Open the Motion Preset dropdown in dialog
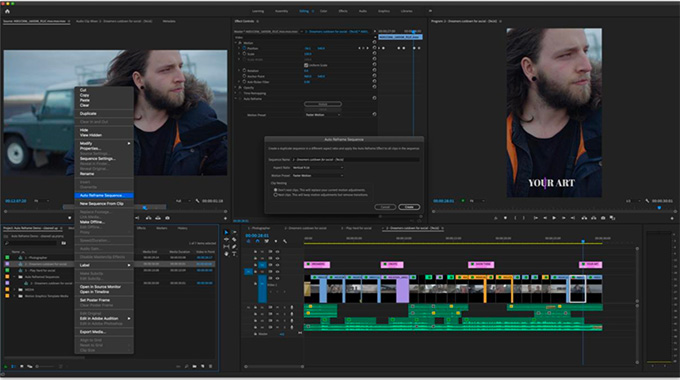 [317, 176]
